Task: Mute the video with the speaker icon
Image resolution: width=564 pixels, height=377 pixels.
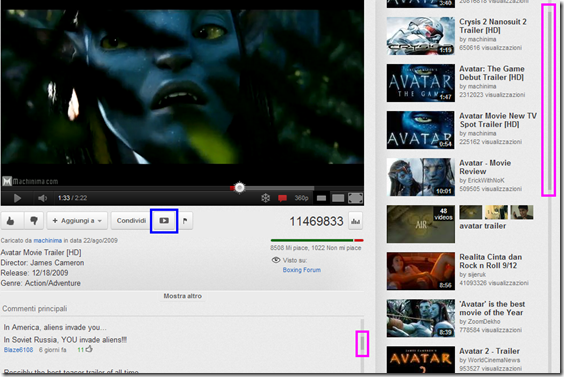Action: (42, 198)
